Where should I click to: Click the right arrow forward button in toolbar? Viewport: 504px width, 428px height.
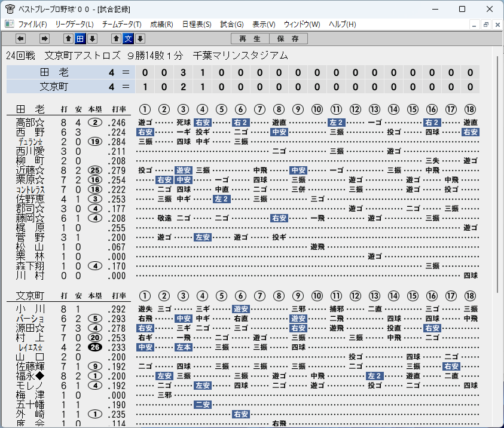point(44,39)
